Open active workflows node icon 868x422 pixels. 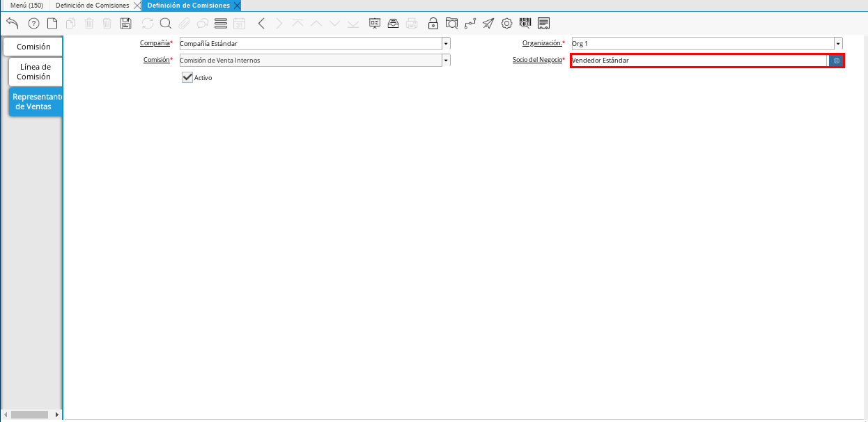coord(470,23)
